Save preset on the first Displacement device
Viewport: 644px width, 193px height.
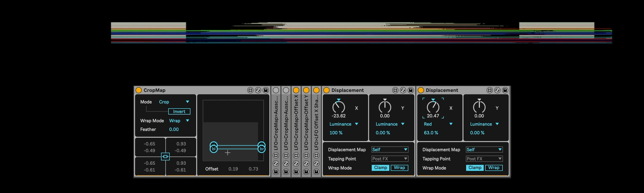(x=411, y=90)
